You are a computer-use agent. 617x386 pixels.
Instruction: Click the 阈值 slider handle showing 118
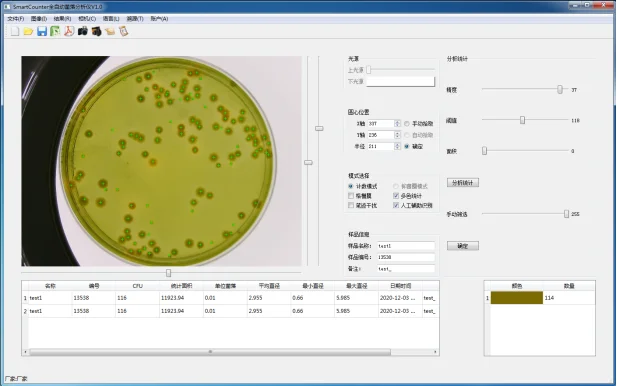click(x=523, y=120)
